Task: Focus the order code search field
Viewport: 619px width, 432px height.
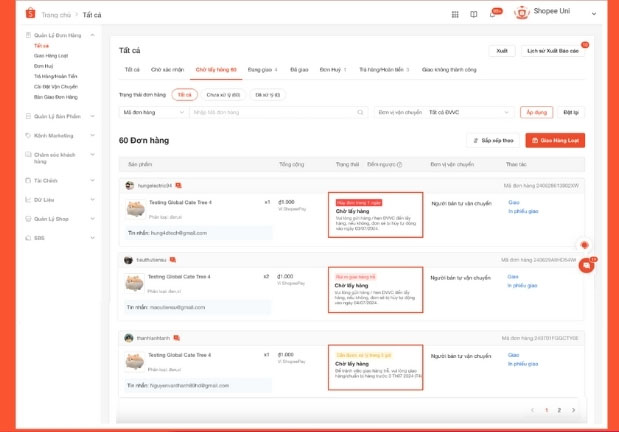Action: 272,113
